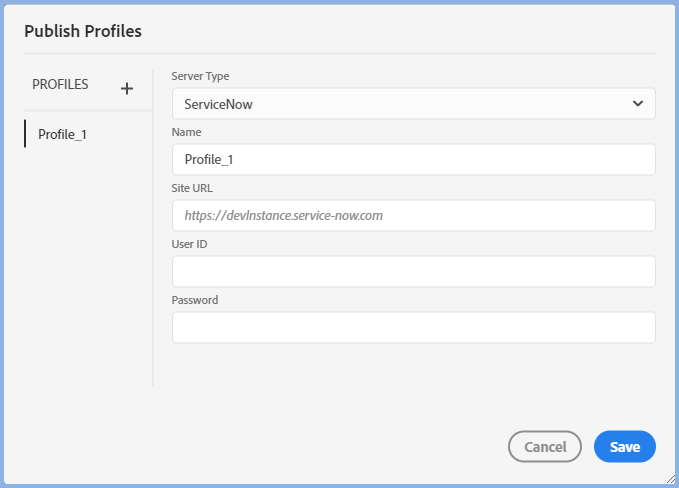679x488 pixels.
Task: Click the dropdown chevron arrow beside ServiceNow
Action: pos(638,104)
